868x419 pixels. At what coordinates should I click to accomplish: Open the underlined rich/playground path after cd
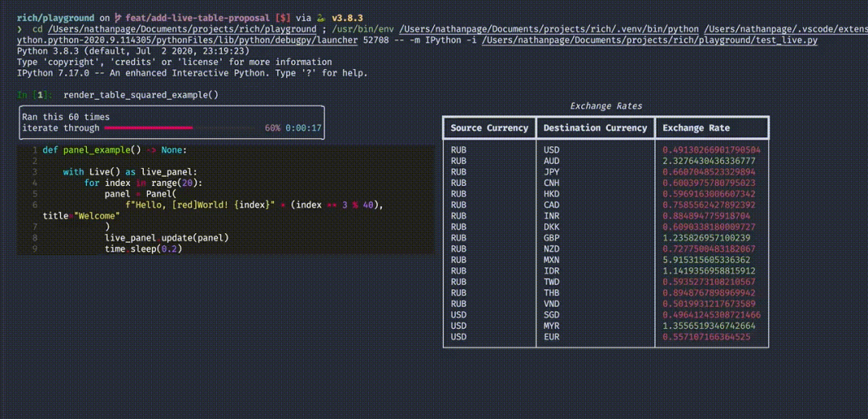click(182, 29)
